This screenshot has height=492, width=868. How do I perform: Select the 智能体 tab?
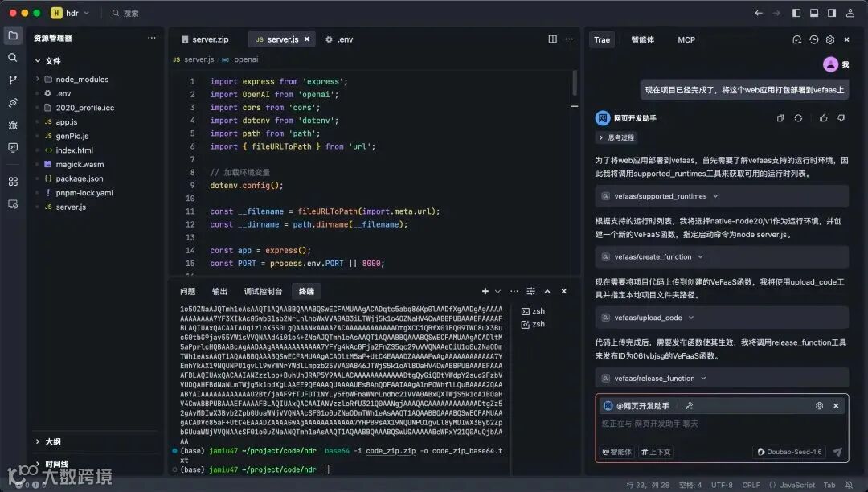[643, 40]
